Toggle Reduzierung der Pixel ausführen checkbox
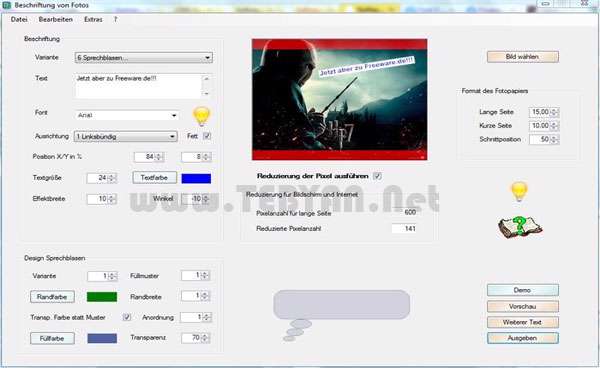Viewport: 600px width, 368px height. tap(377, 176)
